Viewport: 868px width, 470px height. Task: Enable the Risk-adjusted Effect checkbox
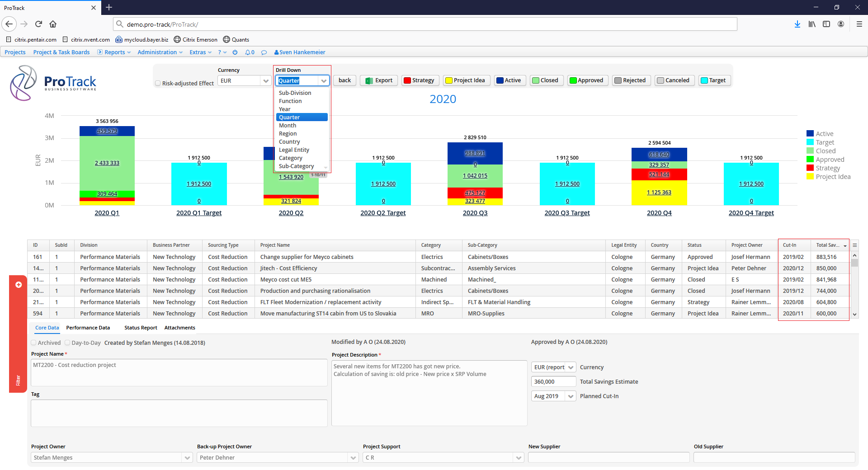(x=158, y=84)
